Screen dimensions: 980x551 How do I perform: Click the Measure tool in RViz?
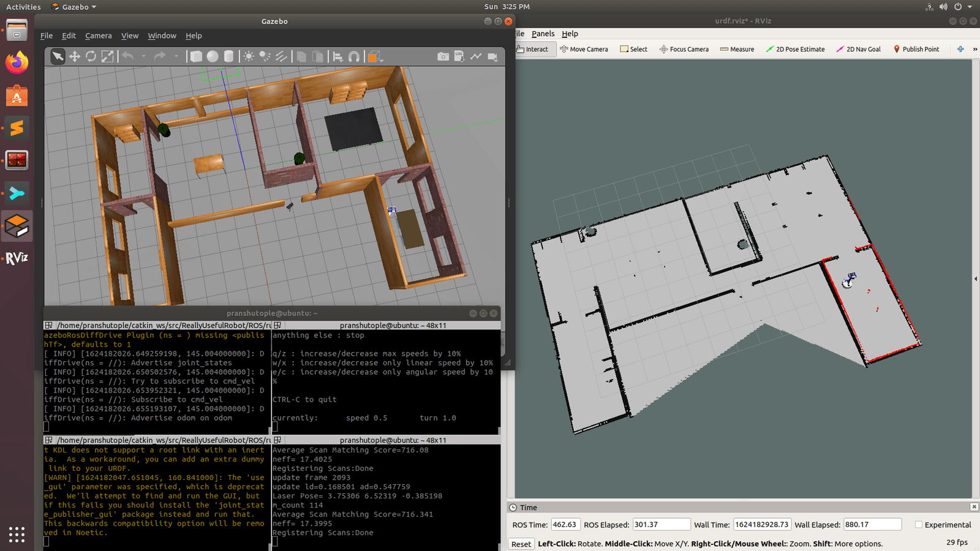[x=737, y=49]
